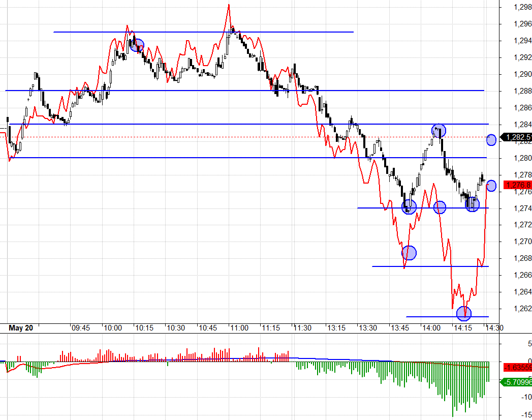Click the 13:30 time axis label
Screen dimensions: 532x420
click(366, 328)
